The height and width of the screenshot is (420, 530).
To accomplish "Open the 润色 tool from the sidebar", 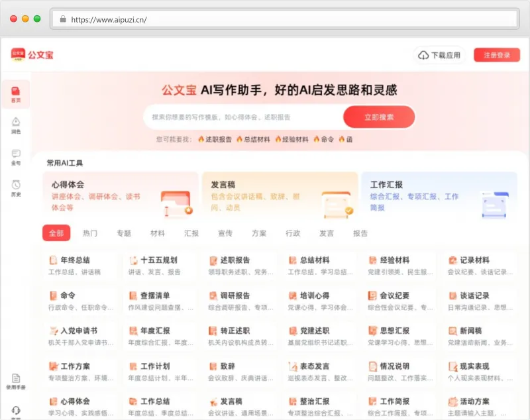I will click(17, 122).
